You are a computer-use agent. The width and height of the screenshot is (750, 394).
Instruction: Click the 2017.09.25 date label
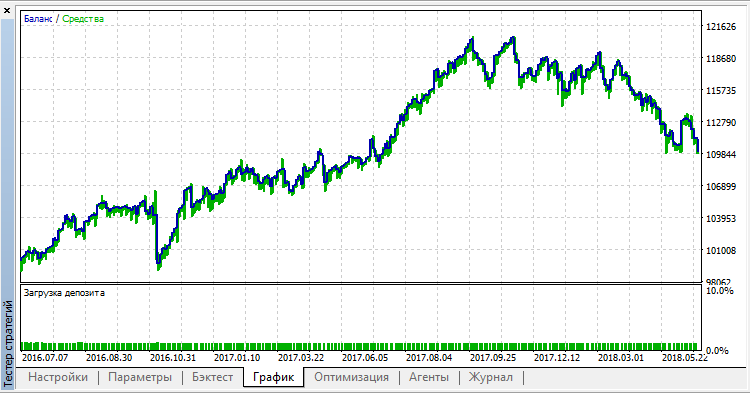click(493, 358)
